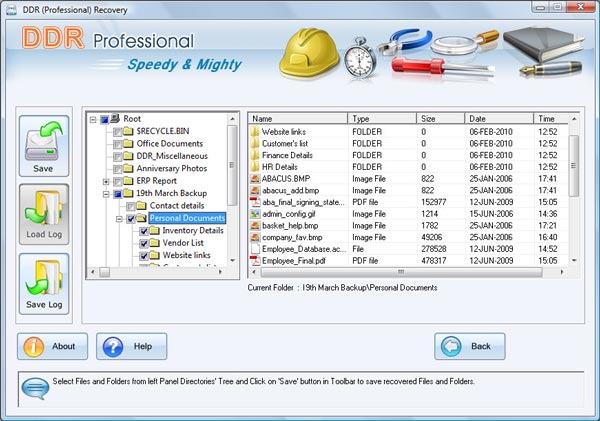Click the Back arrow icon

tap(454, 346)
